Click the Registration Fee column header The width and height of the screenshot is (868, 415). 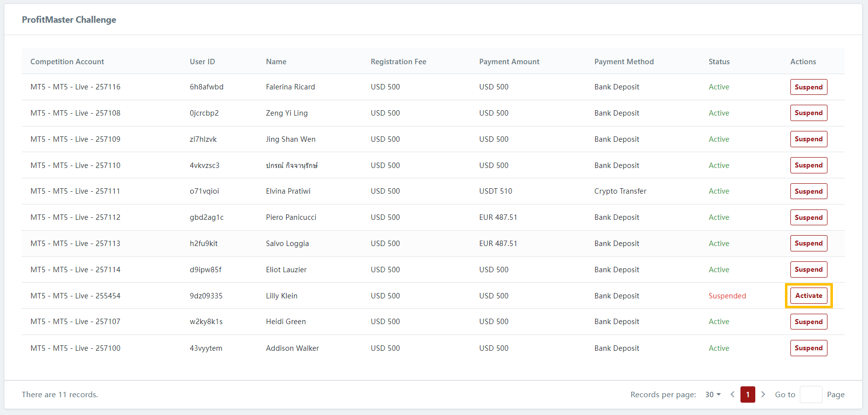point(398,62)
